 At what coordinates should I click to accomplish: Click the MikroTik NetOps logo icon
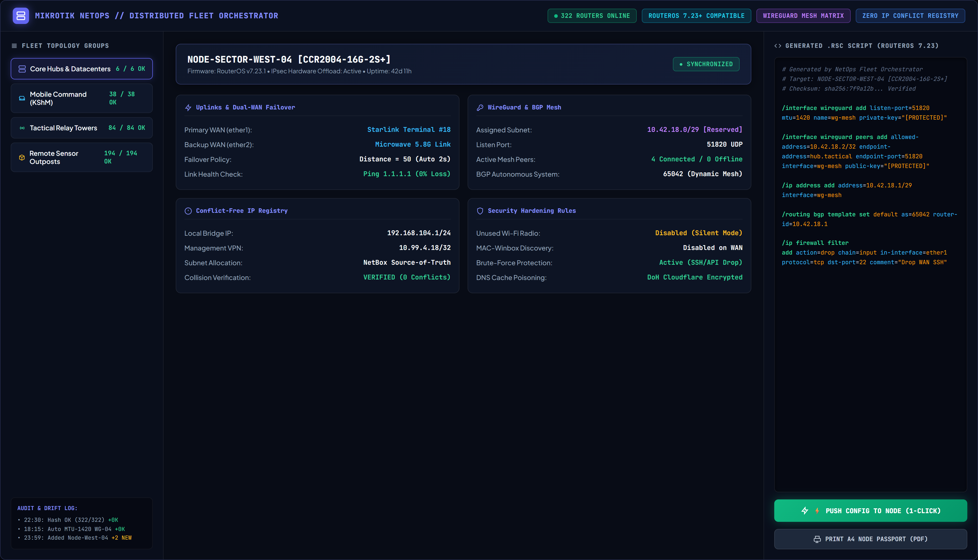(x=21, y=16)
